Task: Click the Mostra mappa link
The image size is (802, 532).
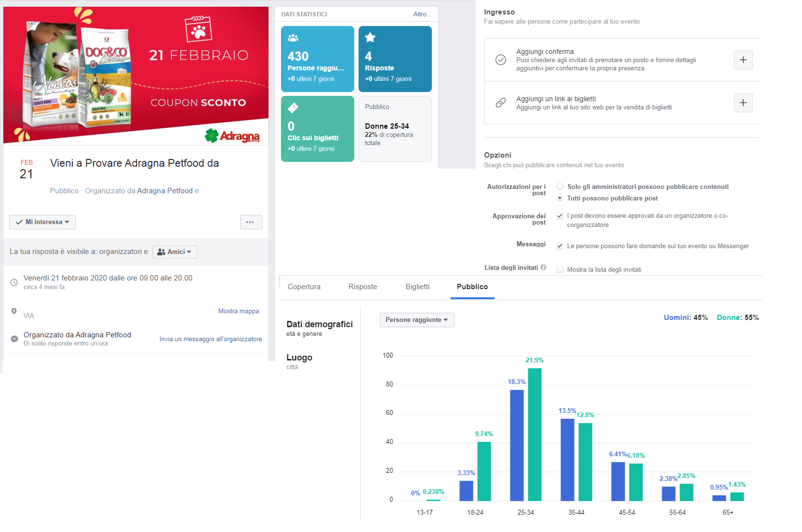Action: point(239,311)
